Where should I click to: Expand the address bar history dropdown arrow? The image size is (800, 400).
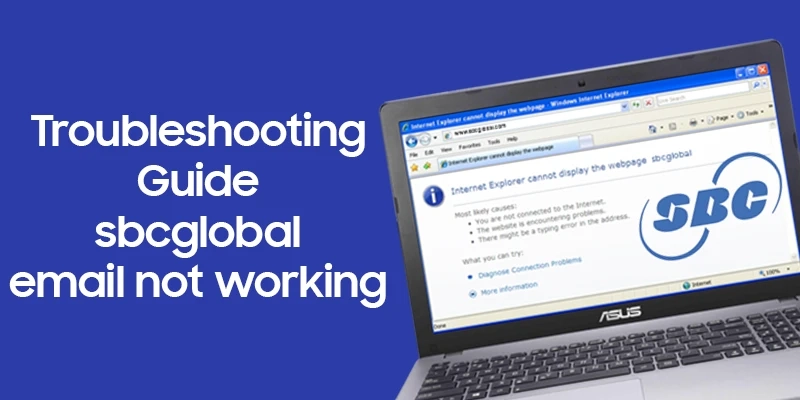point(625,107)
